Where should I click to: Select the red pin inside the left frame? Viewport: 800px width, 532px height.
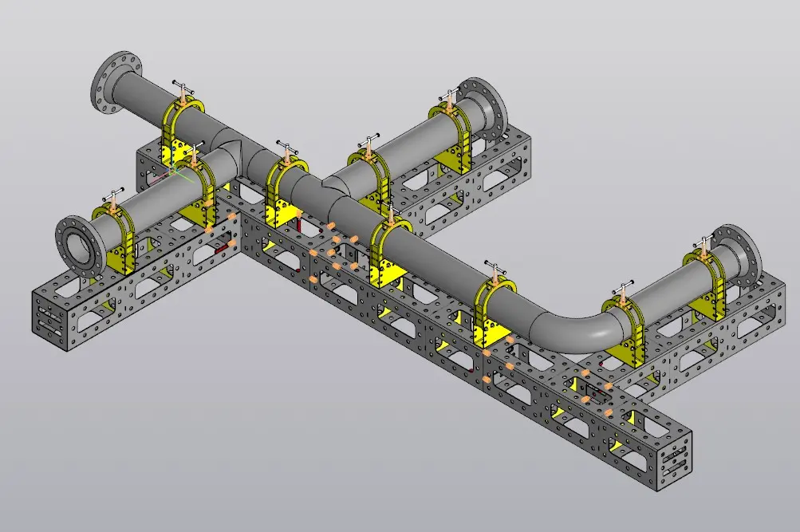click(x=223, y=248)
